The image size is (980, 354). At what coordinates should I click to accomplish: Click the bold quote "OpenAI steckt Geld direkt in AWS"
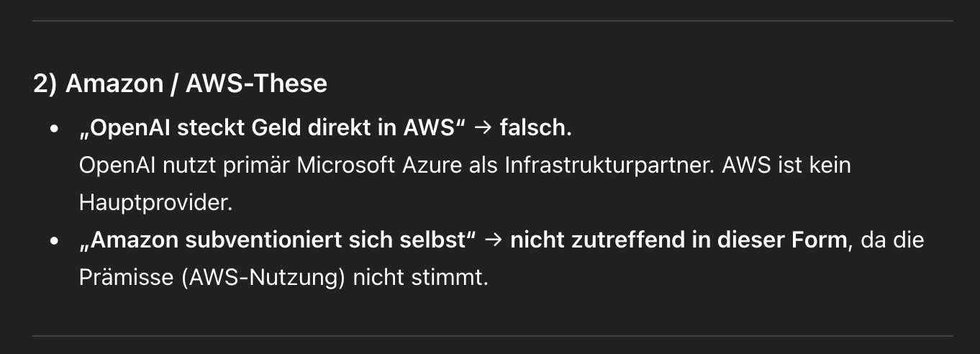pos(273,128)
